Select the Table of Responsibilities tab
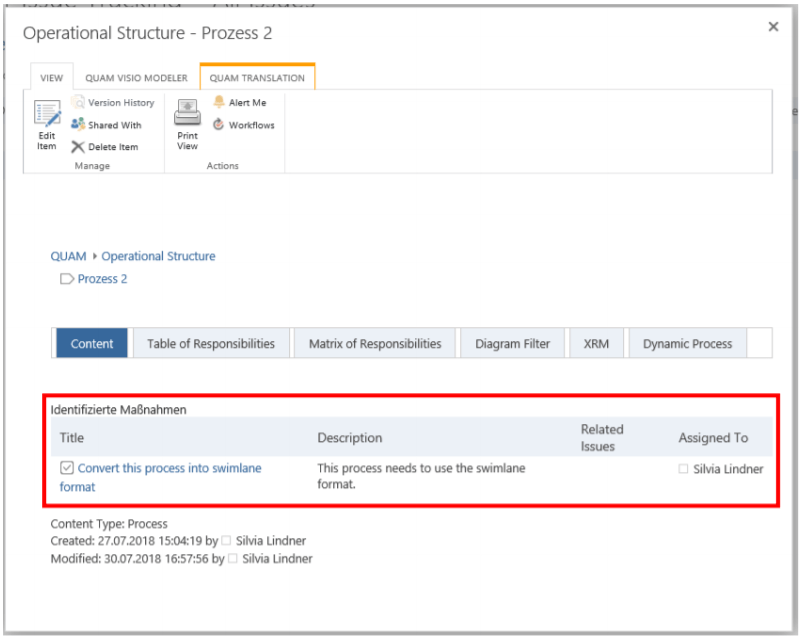802x636 pixels. (x=210, y=344)
